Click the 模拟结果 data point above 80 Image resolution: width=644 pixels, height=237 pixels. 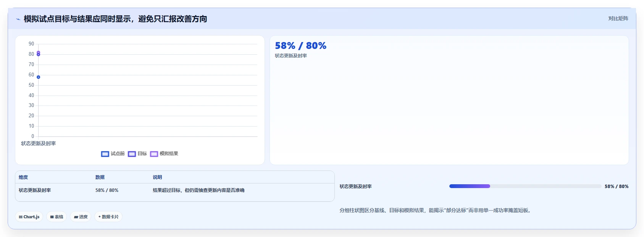pos(38,52)
